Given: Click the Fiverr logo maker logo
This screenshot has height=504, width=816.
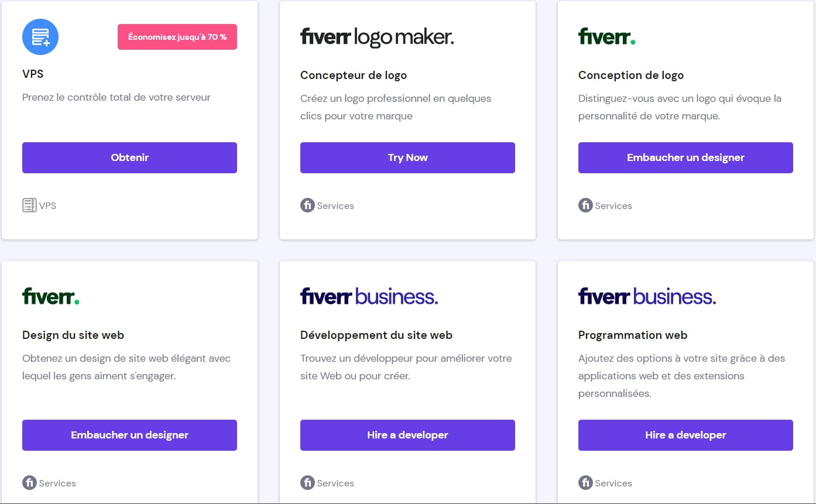Looking at the screenshot, I should [x=377, y=37].
